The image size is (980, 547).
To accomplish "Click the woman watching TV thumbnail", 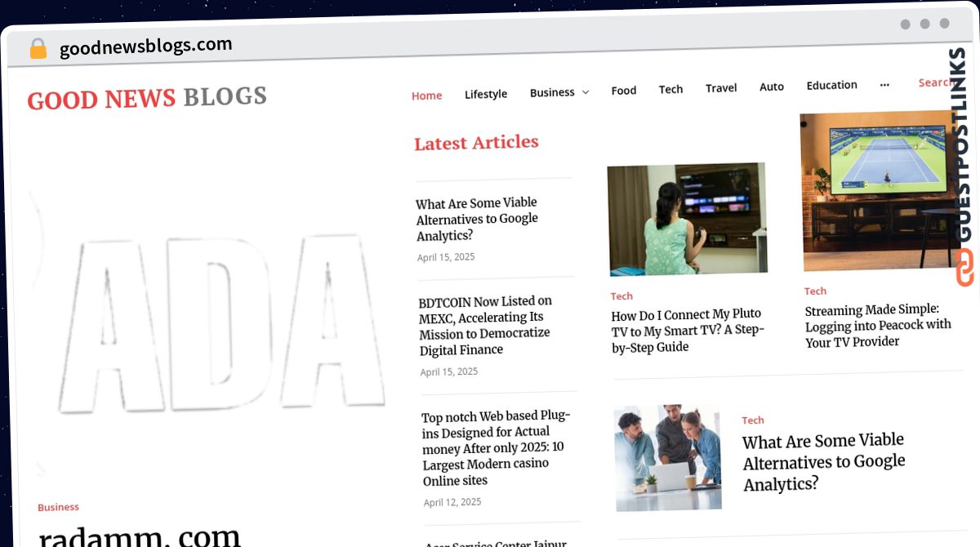I will [687, 219].
